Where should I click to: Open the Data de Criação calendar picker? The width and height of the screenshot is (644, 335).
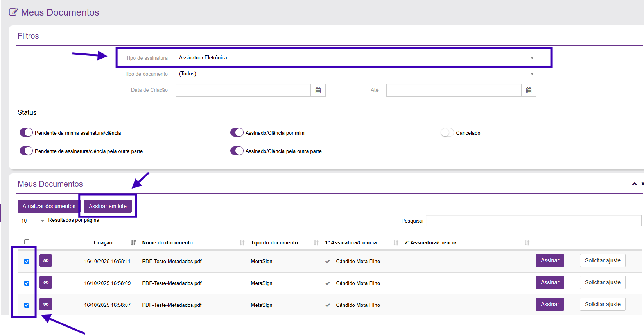coord(318,90)
